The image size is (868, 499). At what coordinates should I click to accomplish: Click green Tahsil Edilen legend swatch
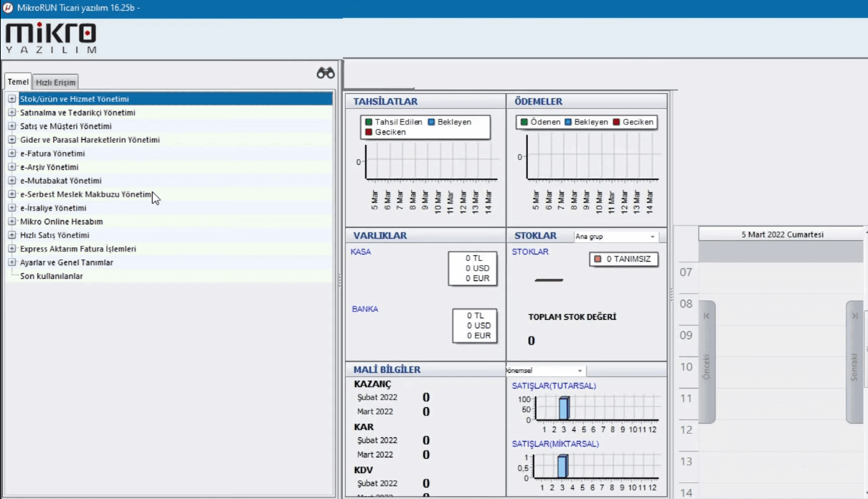(x=369, y=122)
